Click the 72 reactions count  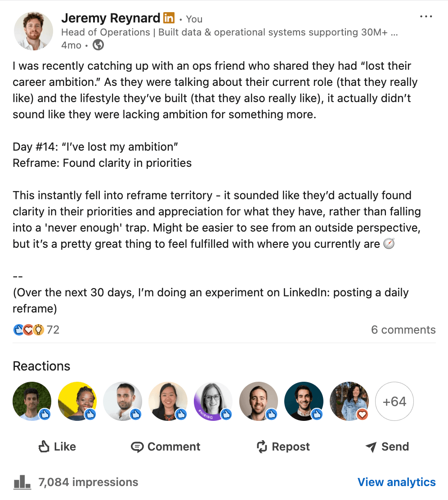[x=53, y=330]
